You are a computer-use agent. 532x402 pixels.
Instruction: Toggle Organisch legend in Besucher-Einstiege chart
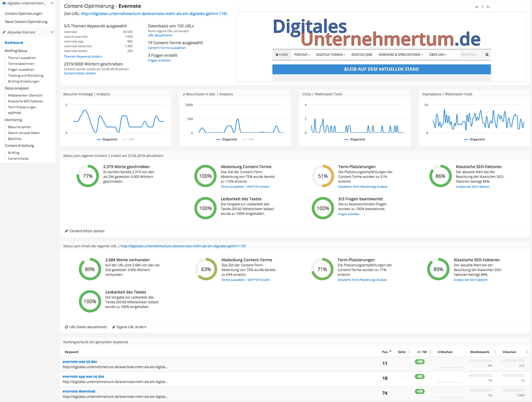point(107,139)
